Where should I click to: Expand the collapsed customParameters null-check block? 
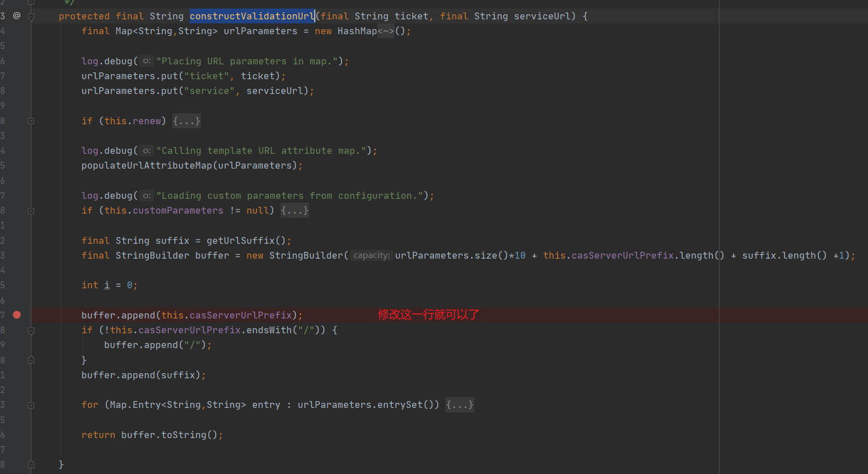click(x=294, y=210)
